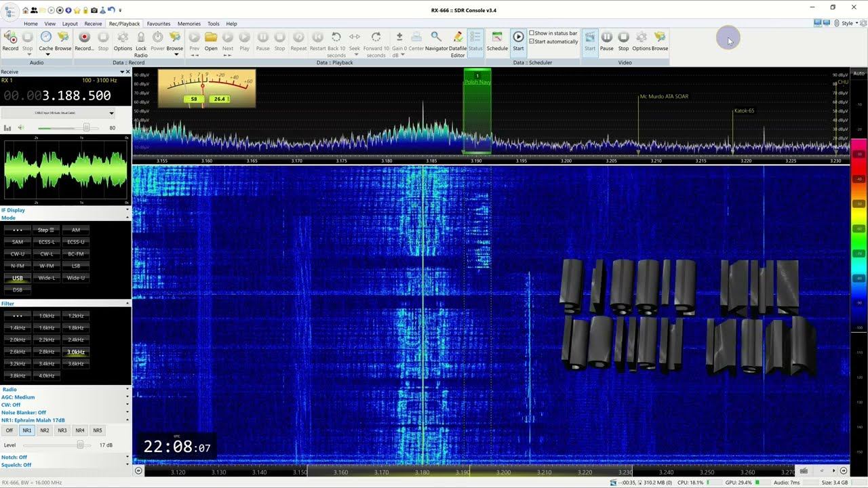Switch mode to LSB
Screen dimensions: 868x488
76,266
